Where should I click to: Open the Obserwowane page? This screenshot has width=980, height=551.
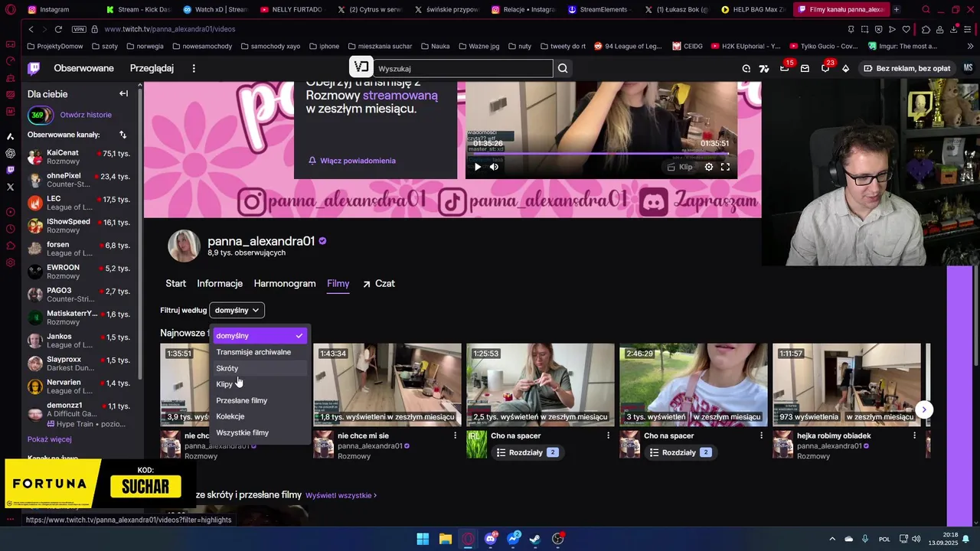(x=83, y=68)
